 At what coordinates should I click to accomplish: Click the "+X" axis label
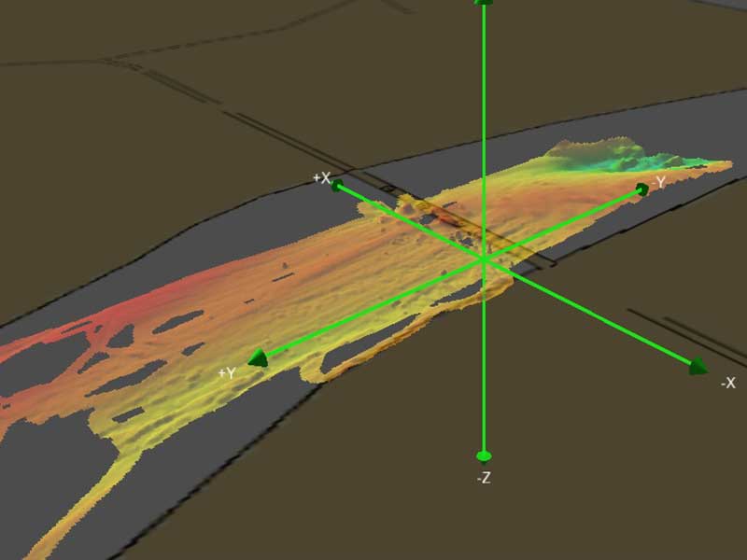(321, 178)
